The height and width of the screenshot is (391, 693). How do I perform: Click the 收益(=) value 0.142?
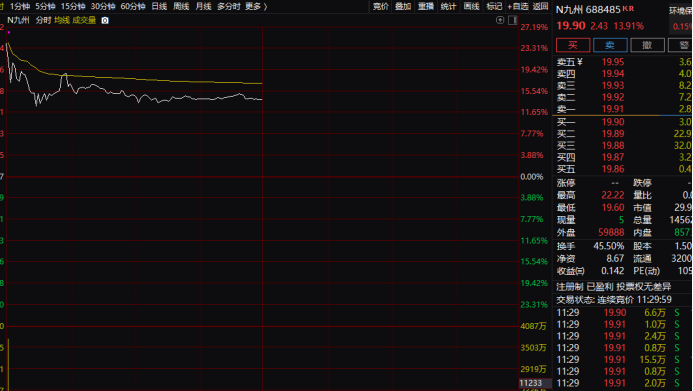click(613, 271)
